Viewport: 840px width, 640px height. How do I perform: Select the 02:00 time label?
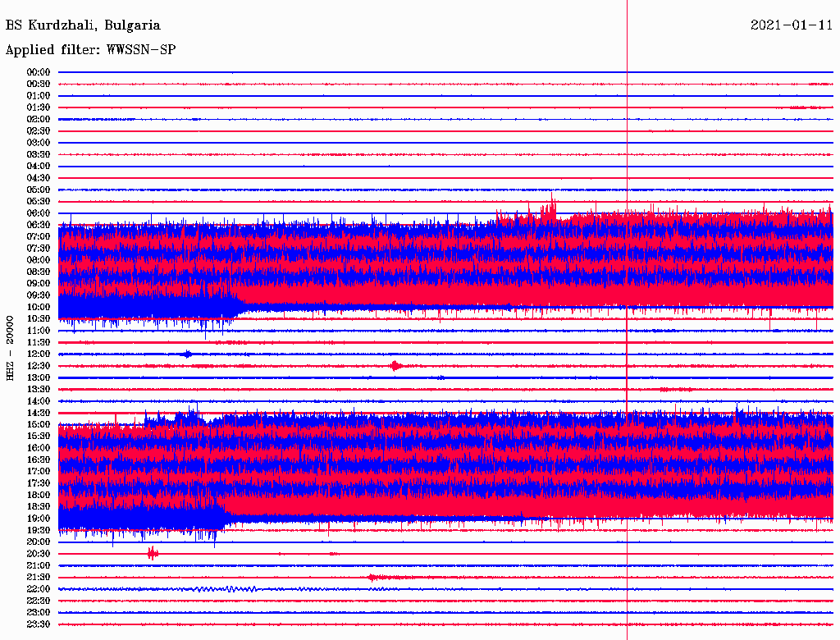(x=39, y=119)
